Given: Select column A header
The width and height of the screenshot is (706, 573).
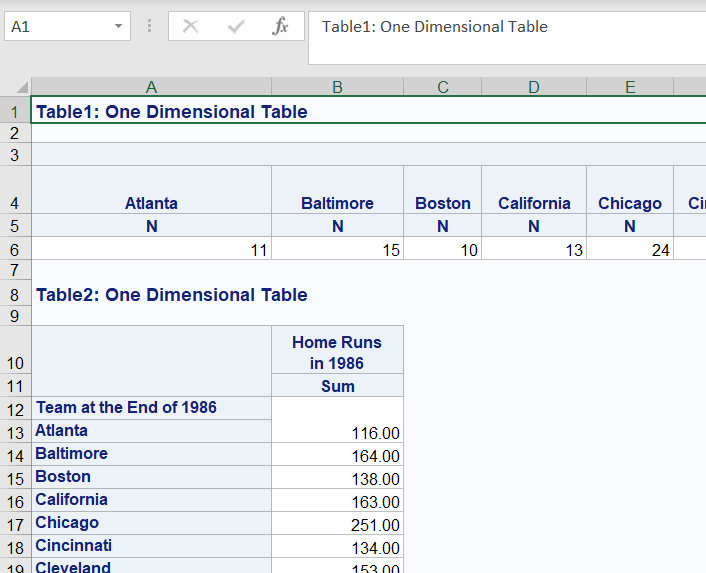Looking at the screenshot, I should click(x=151, y=88).
